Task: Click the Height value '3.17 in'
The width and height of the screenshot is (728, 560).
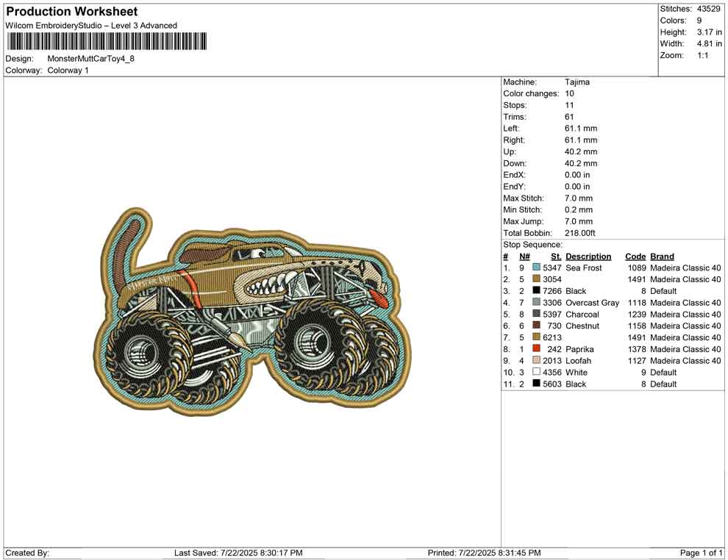Action: (710, 32)
